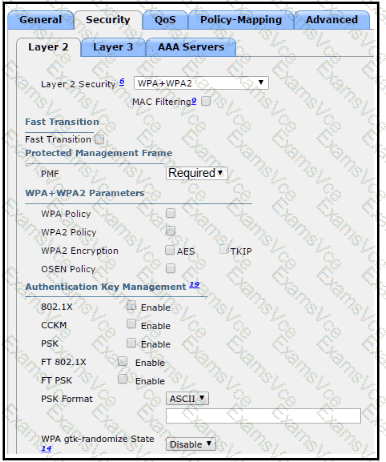The image size is (386, 462).
Task: Switch to the General tab
Action: tap(41, 20)
